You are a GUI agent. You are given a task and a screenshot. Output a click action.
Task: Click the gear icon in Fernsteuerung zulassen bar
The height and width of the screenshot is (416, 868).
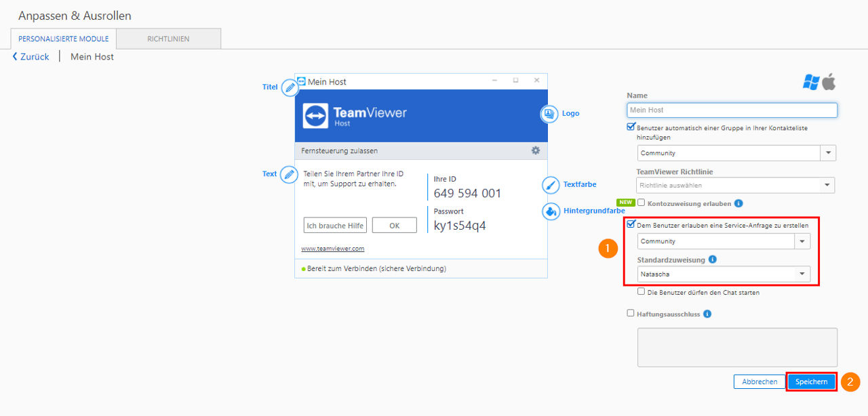pyautogui.click(x=536, y=150)
